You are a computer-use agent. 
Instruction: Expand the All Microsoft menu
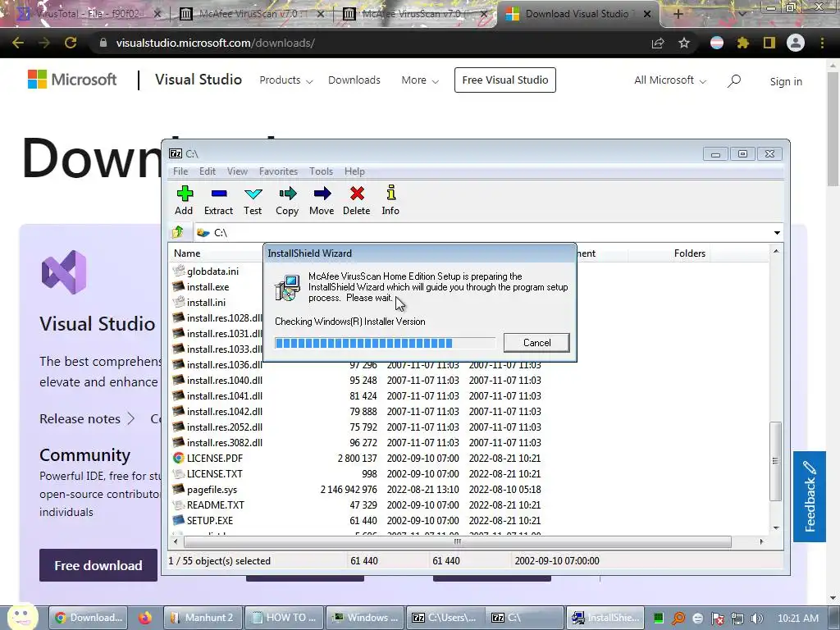click(670, 80)
